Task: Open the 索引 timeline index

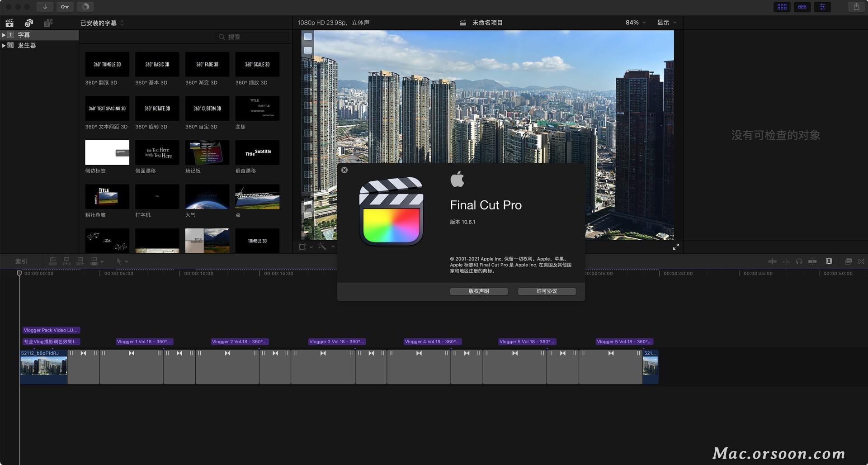Action: [x=21, y=261]
